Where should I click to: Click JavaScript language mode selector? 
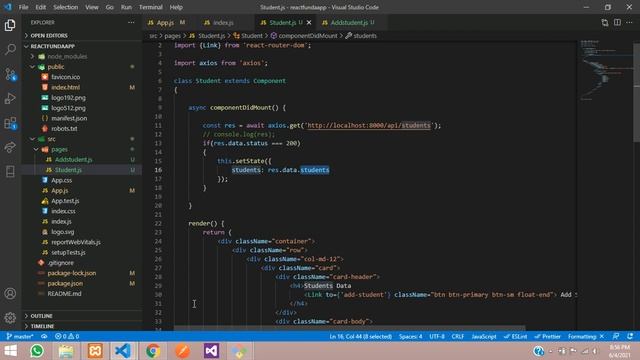pyautogui.click(x=484, y=336)
